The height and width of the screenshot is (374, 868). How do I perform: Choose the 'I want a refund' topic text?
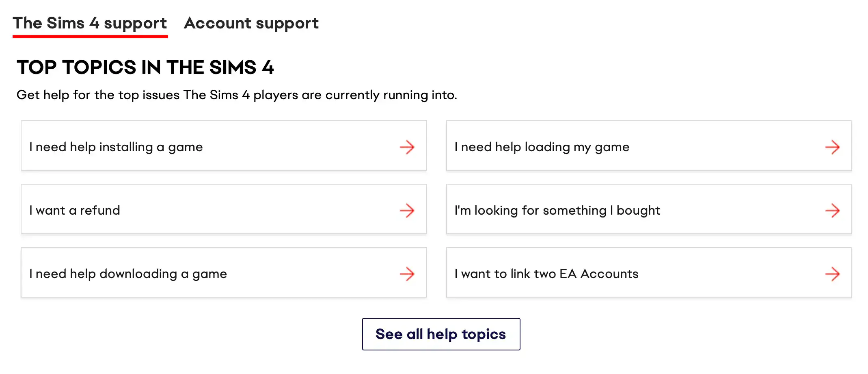click(75, 211)
